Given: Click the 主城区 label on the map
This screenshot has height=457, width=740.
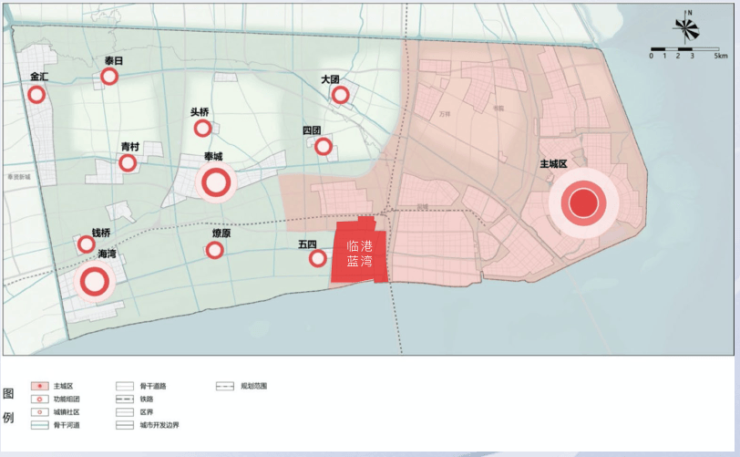Looking at the screenshot, I should coord(553,164).
